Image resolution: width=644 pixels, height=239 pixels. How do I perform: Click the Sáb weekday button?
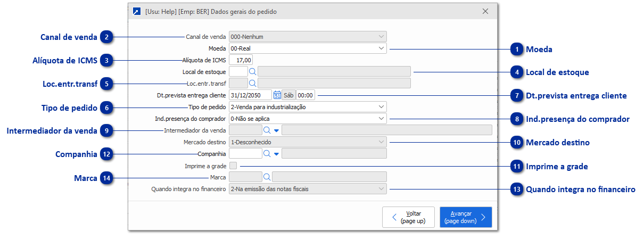pos(288,95)
